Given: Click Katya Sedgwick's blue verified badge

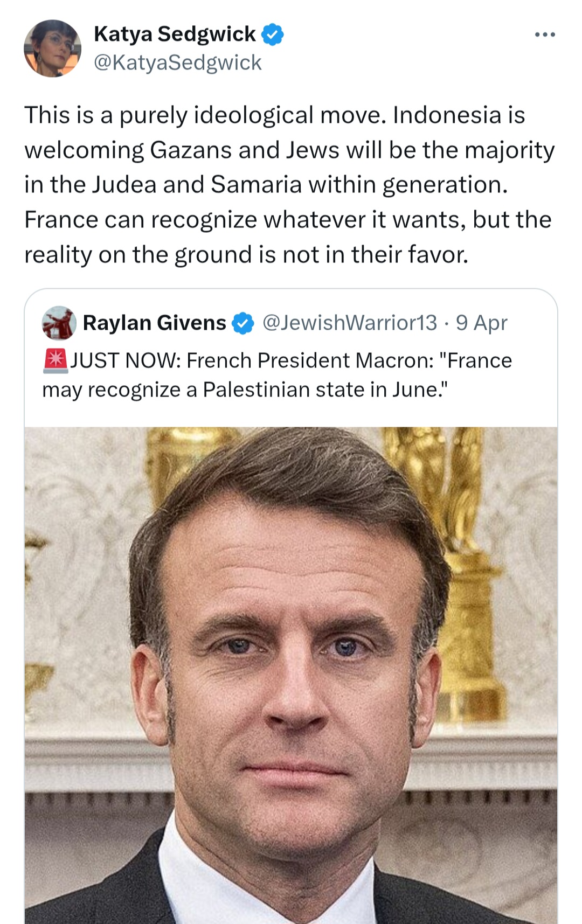Looking at the screenshot, I should [273, 34].
